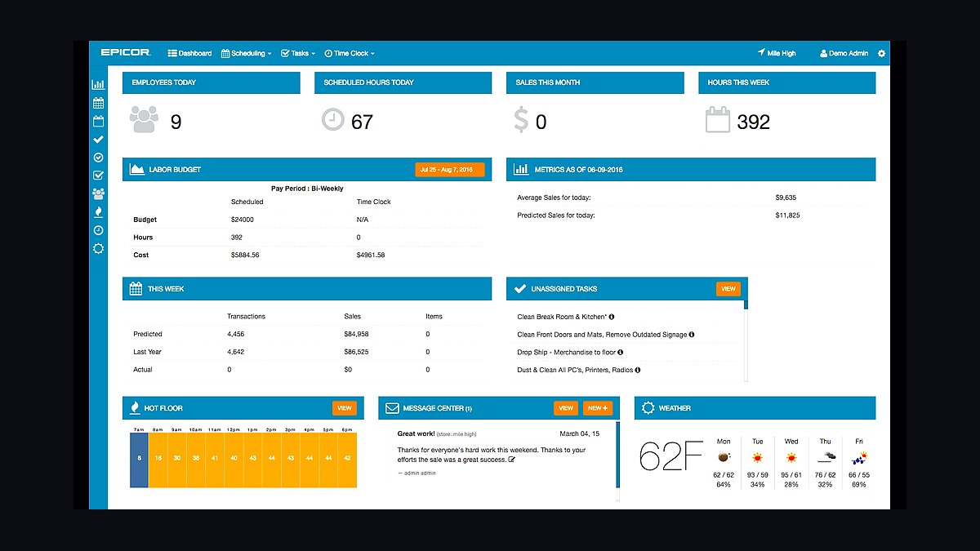Click the This Week calendar header icon
The width and height of the screenshot is (980, 551).
point(137,289)
